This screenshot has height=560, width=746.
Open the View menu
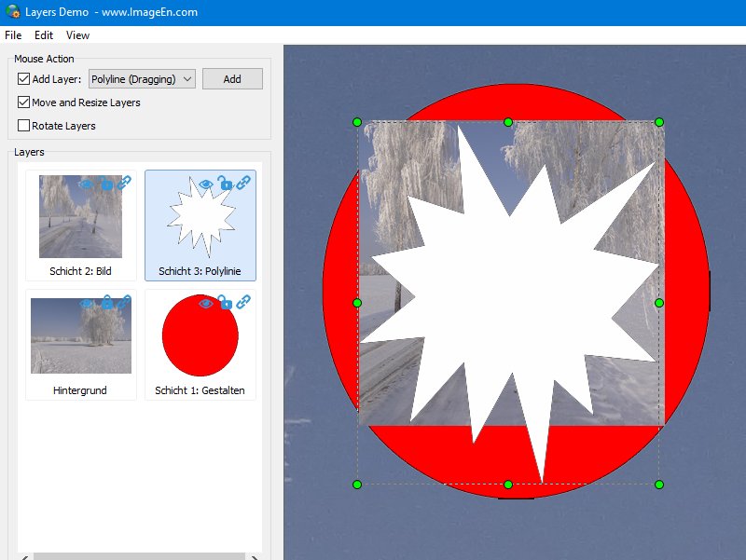pyautogui.click(x=77, y=35)
